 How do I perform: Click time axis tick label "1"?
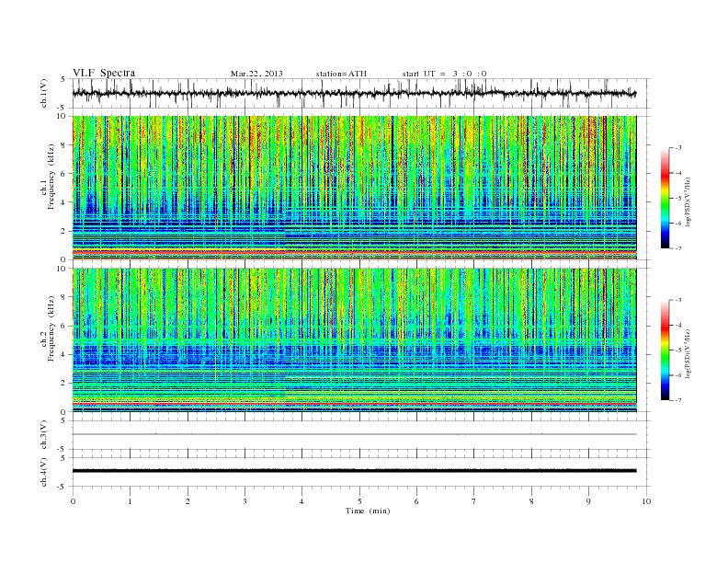click(130, 501)
